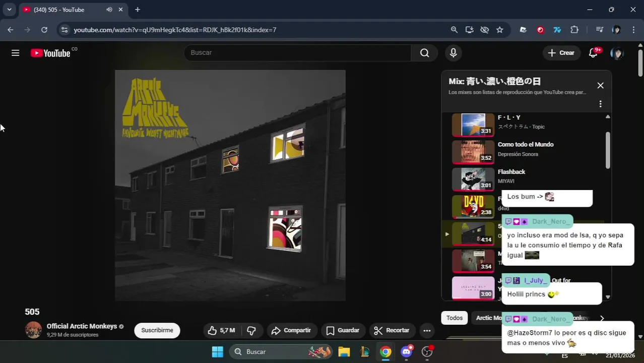Viewport: 644px width, 363px height.
Task: Open the crossed-out eye tracking icon
Action: point(484,30)
